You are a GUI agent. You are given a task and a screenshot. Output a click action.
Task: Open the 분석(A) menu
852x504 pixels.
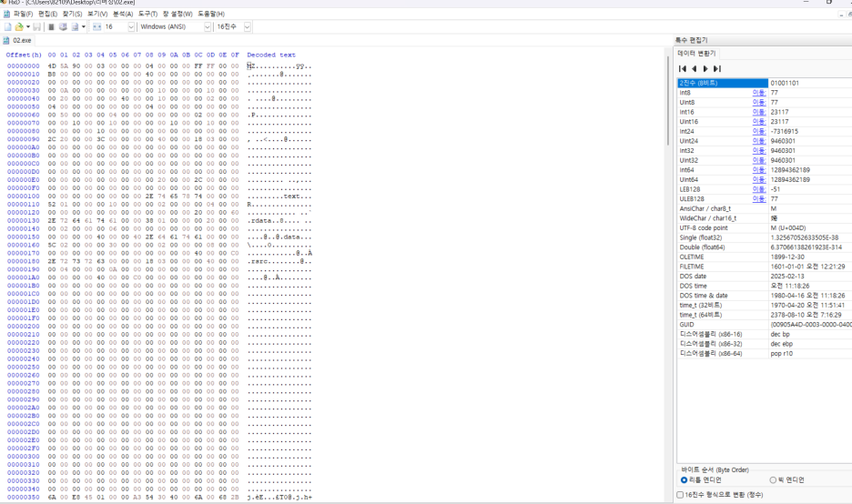(123, 14)
